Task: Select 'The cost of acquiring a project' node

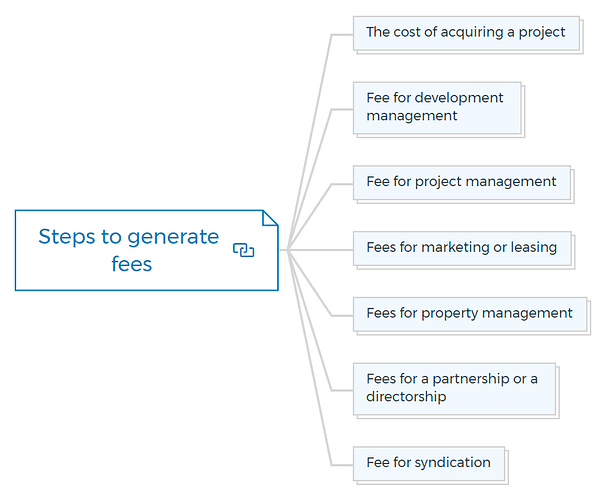Action: point(466,33)
